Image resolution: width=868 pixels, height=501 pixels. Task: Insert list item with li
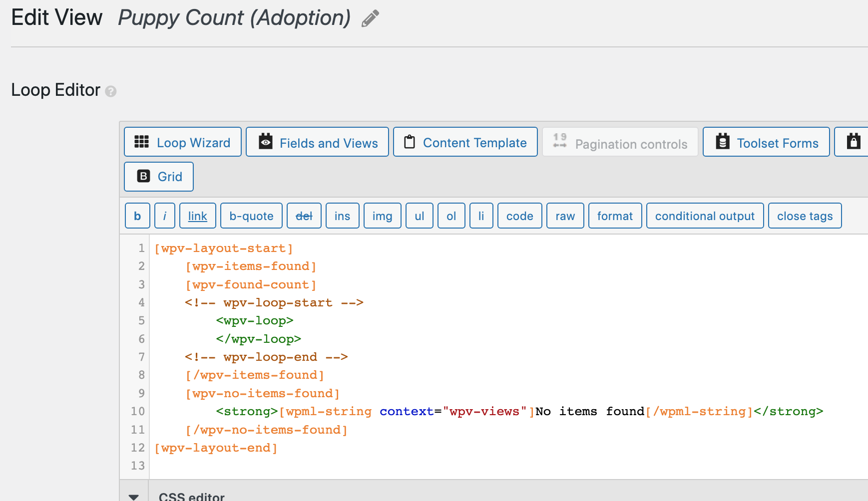tap(481, 216)
